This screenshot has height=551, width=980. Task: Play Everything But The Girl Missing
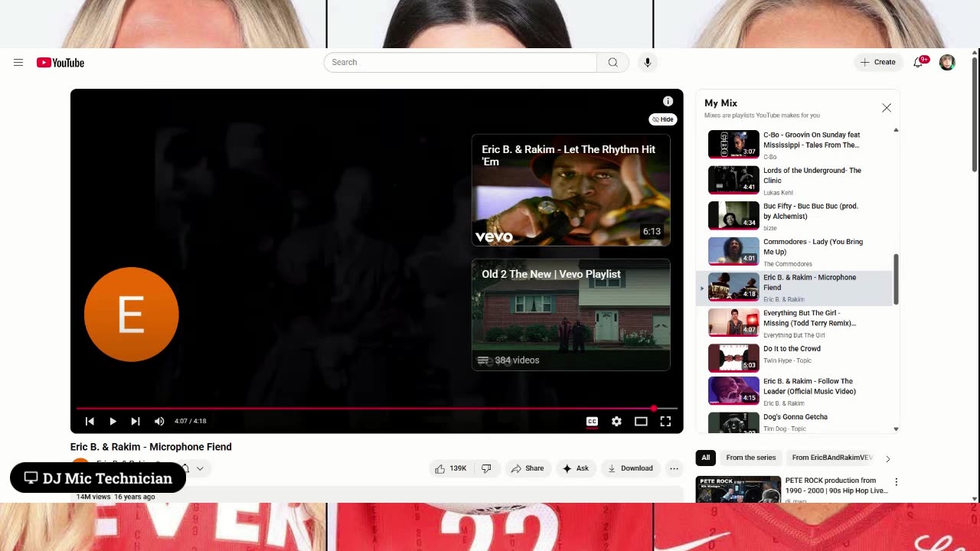(x=795, y=324)
